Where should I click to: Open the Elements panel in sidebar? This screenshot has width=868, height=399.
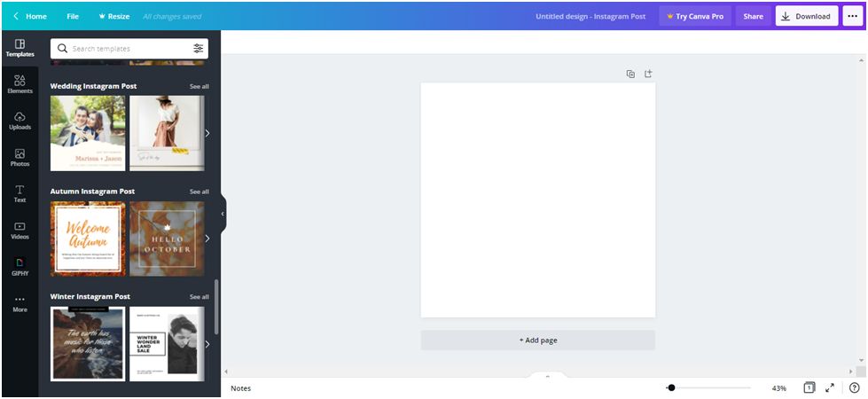click(20, 84)
